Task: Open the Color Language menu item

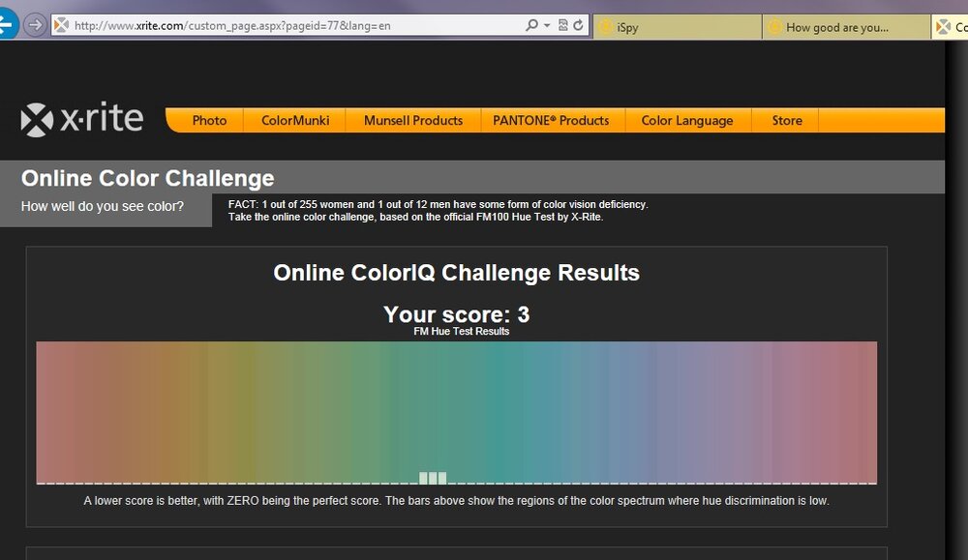Action: [687, 120]
